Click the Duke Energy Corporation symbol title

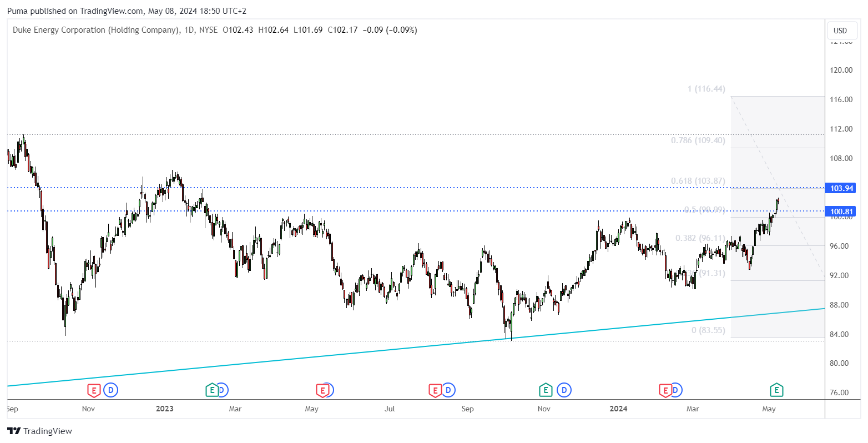(95, 30)
